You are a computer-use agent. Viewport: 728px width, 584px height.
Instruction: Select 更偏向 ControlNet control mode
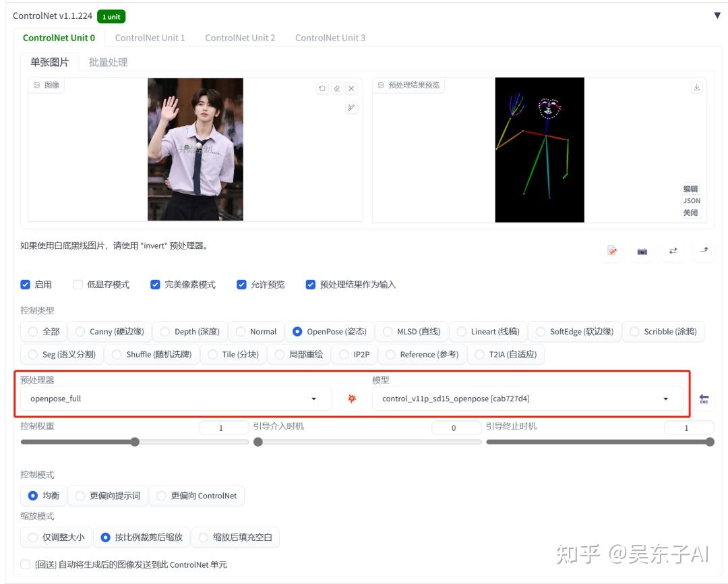pyautogui.click(x=161, y=495)
